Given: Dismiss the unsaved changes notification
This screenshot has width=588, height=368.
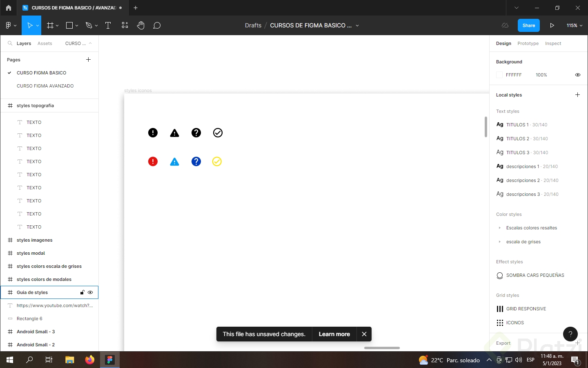Looking at the screenshot, I should 364,334.
